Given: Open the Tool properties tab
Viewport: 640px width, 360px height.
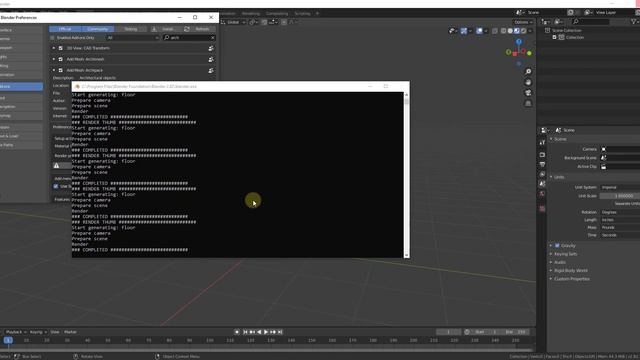Looking at the screenshot, I should click(542, 143).
